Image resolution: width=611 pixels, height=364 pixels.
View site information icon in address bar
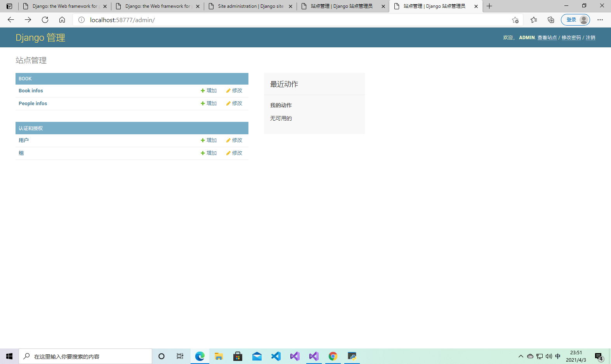tap(82, 20)
